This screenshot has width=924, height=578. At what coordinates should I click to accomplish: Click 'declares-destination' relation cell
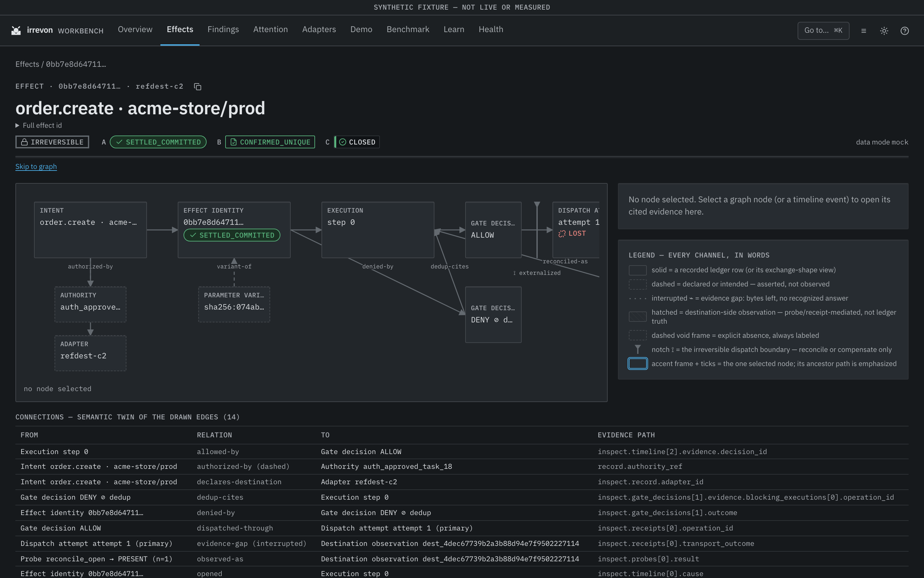(x=239, y=482)
